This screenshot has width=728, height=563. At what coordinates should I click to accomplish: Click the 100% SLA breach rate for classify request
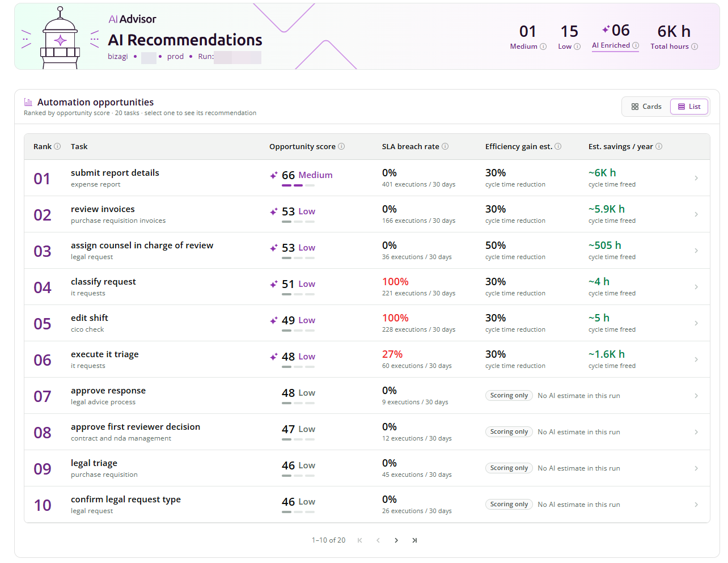395,282
